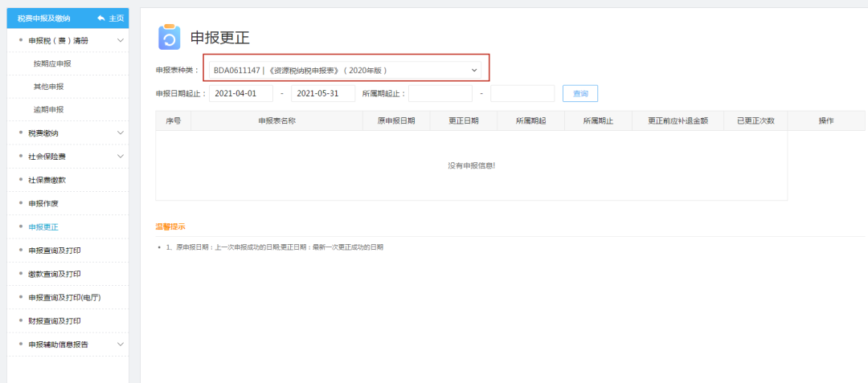This screenshot has height=383, width=868.
Task: Open 申报查询及打印 menu item
Action: tap(55, 251)
